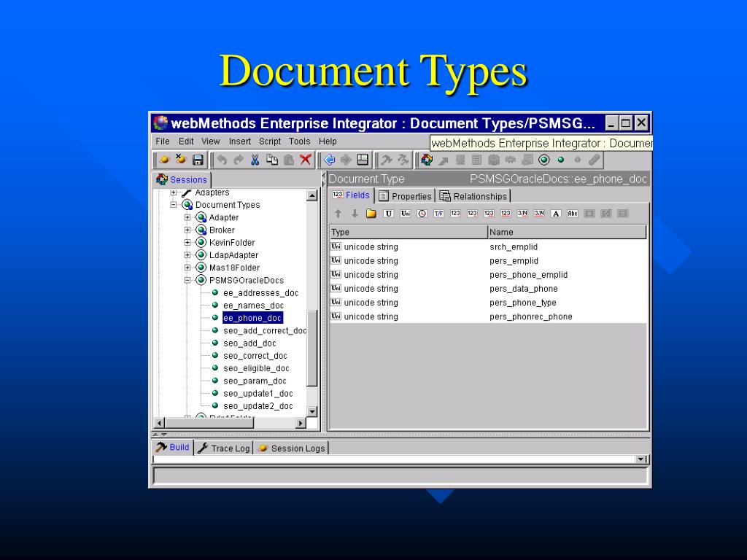The height and width of the screenshot is (560, 747).
Task: Expand the Mas18Folder tree node
Action: point(187,268)
